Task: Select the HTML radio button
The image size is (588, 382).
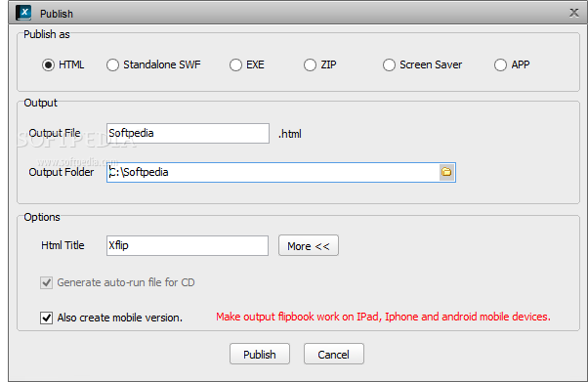Action: tap(48, 64)
